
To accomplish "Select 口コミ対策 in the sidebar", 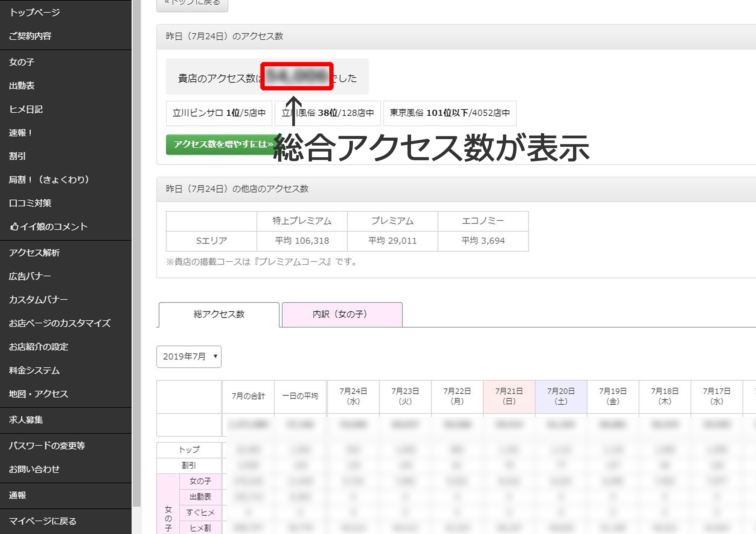I will pos(30,203).
